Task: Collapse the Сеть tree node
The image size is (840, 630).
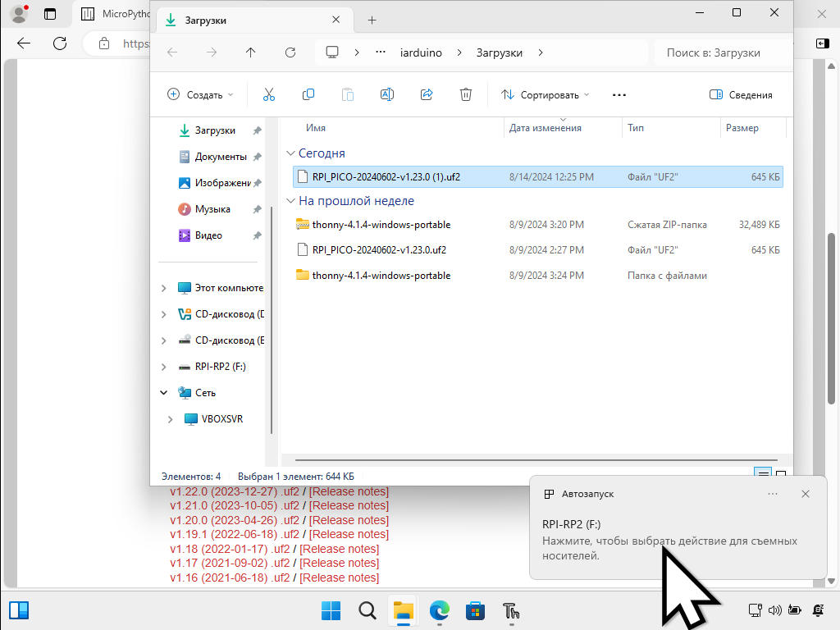Action: [x=164, y=393]
